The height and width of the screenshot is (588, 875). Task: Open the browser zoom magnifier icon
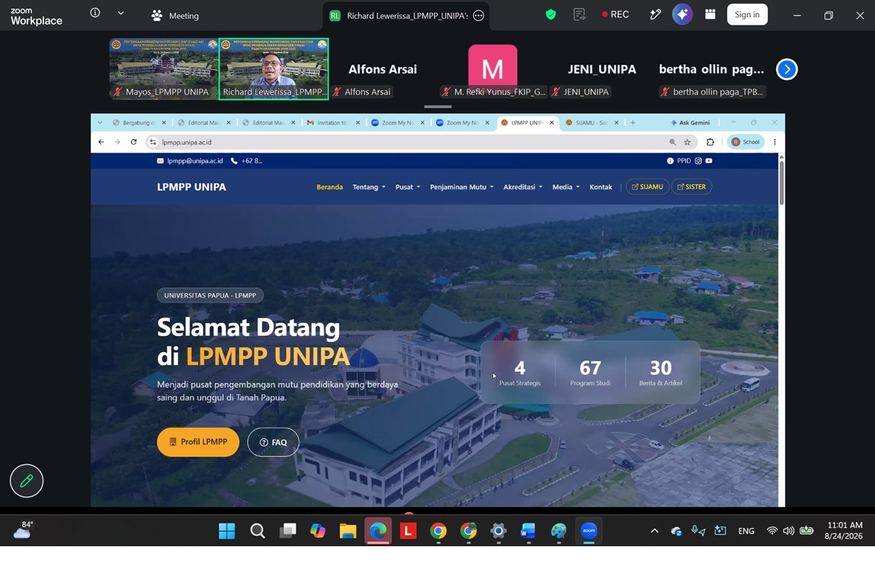[672, 142]
